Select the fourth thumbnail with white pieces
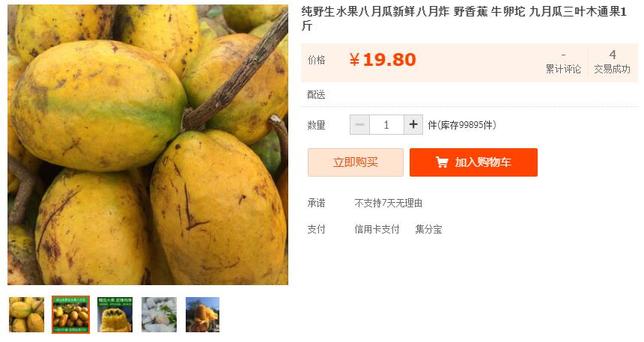The image size is (644, 342). (159, 314)
